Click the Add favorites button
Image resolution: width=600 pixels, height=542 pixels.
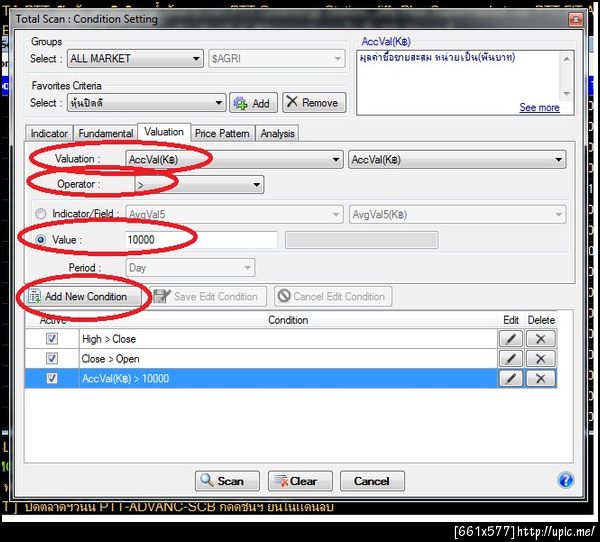[x=253, y=103]
